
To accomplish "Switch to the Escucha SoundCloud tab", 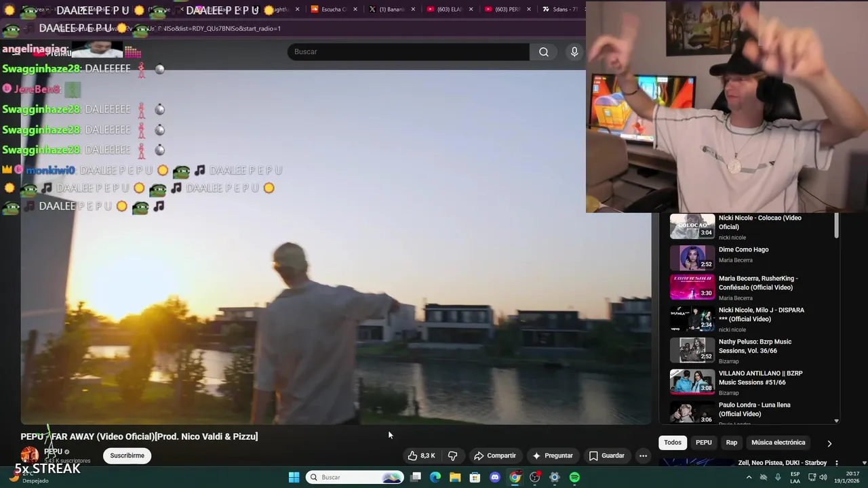I will pos(329,9).
